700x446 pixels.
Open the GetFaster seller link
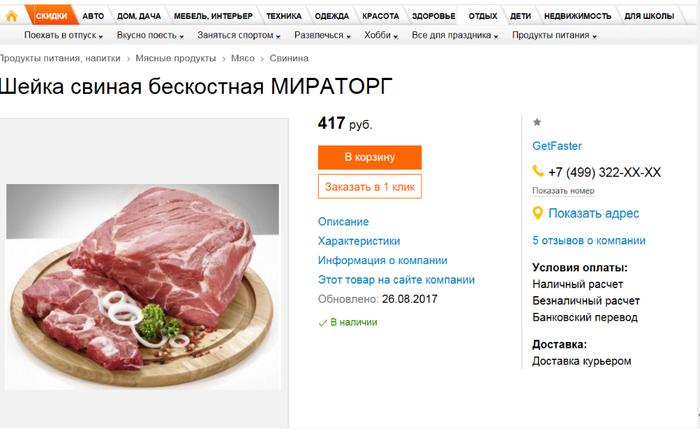(x=557, y=146)
